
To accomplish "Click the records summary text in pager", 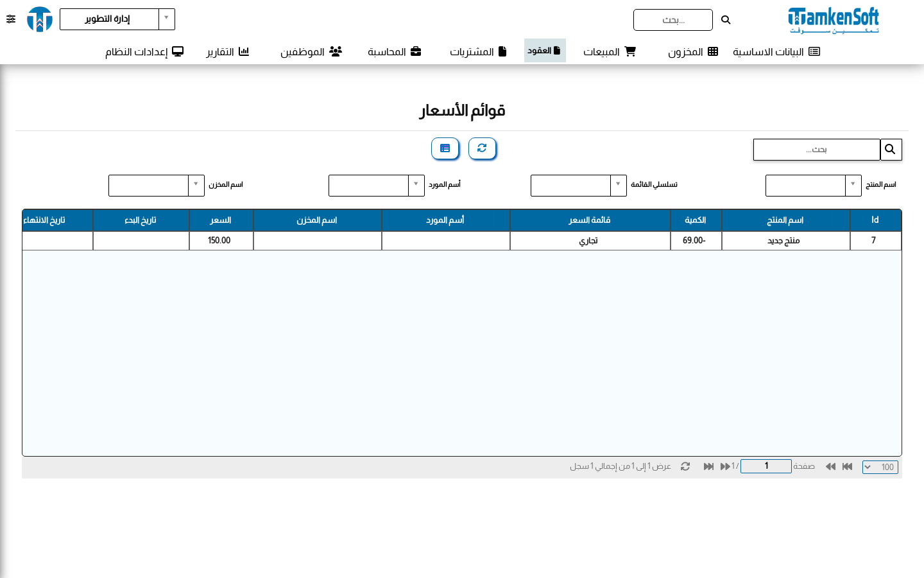I will [x=620, y=466].
